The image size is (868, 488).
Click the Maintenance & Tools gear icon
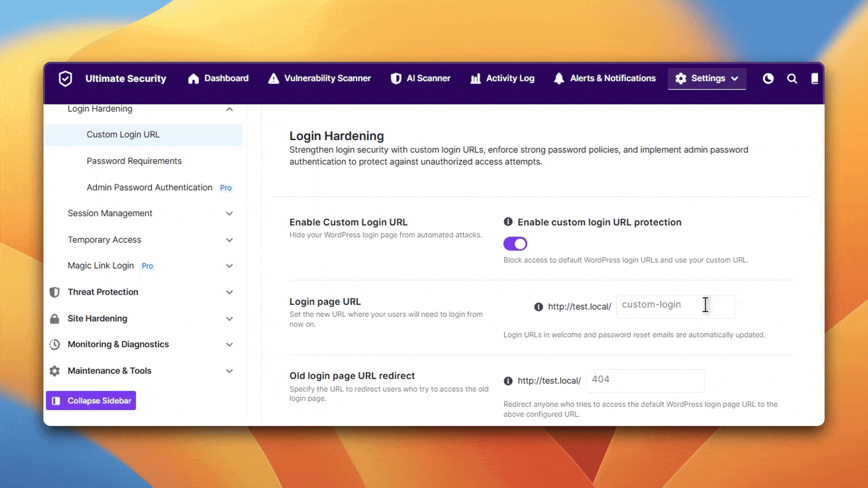(55, 371)
